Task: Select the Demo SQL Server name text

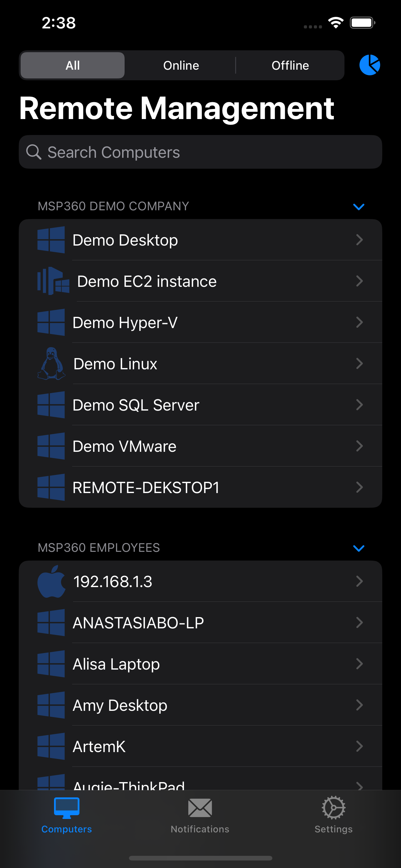Action: coord(136,405)
